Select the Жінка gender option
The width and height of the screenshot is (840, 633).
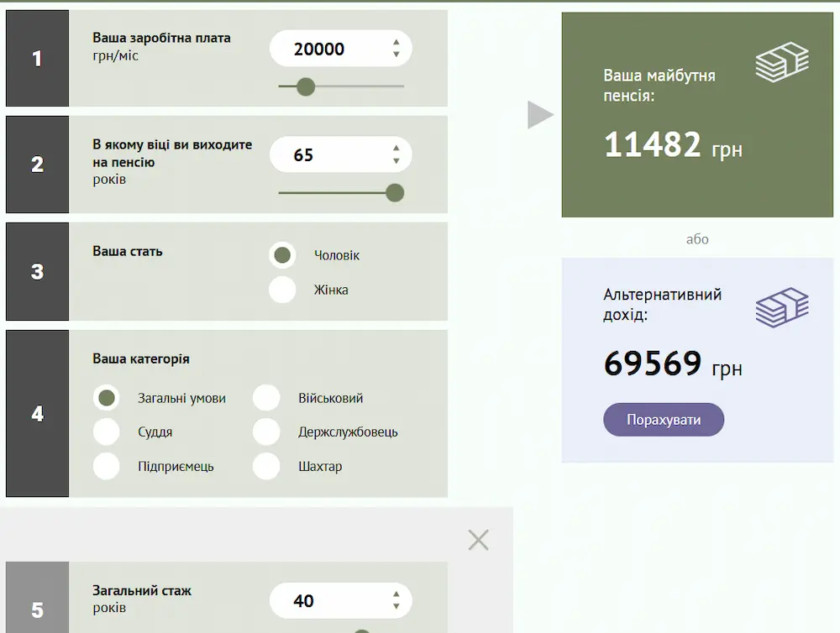click(x=282, y=290)
